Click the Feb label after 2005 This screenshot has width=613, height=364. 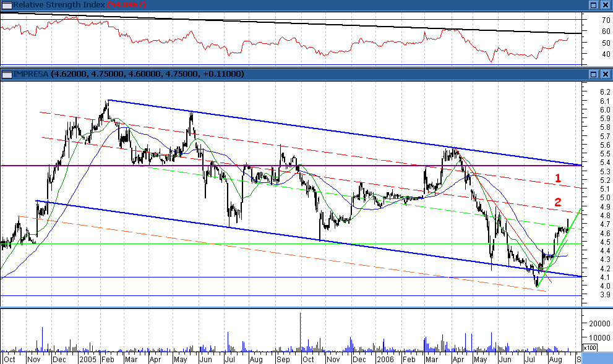[x=108, y=359]
